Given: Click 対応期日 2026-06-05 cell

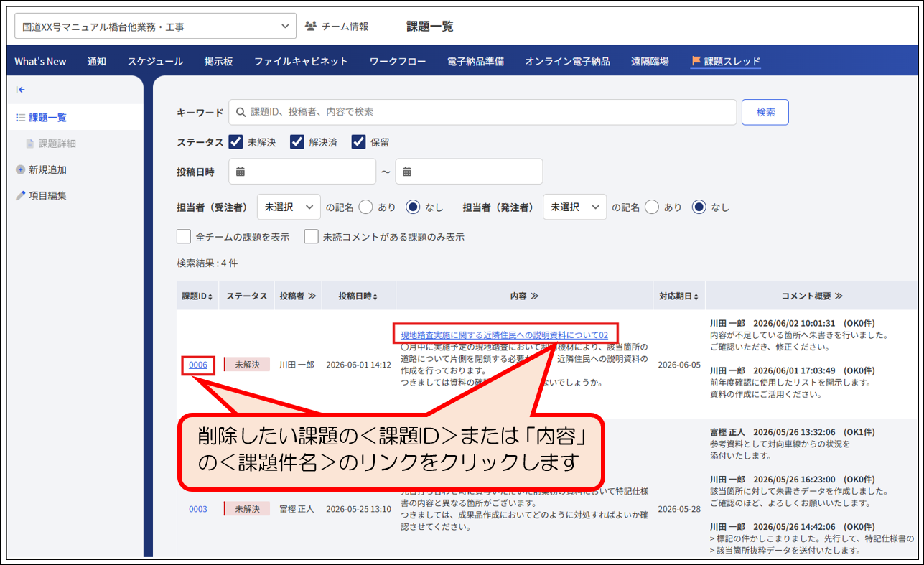Looking at the screenshot, I should [679, 365].
